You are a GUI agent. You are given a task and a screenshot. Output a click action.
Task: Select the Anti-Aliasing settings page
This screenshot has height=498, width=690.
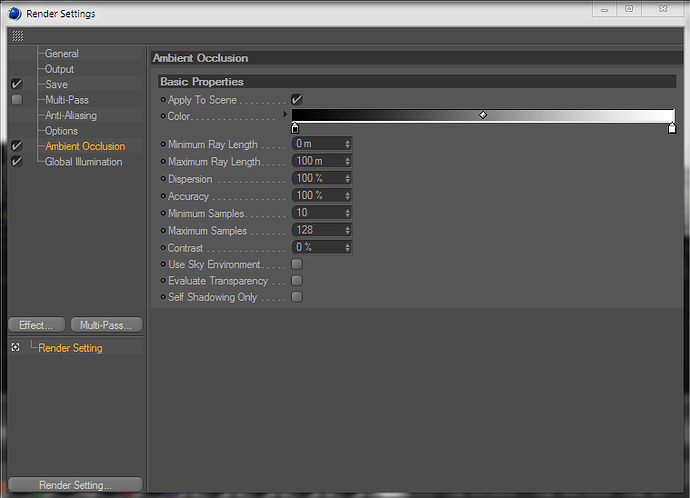71,115
